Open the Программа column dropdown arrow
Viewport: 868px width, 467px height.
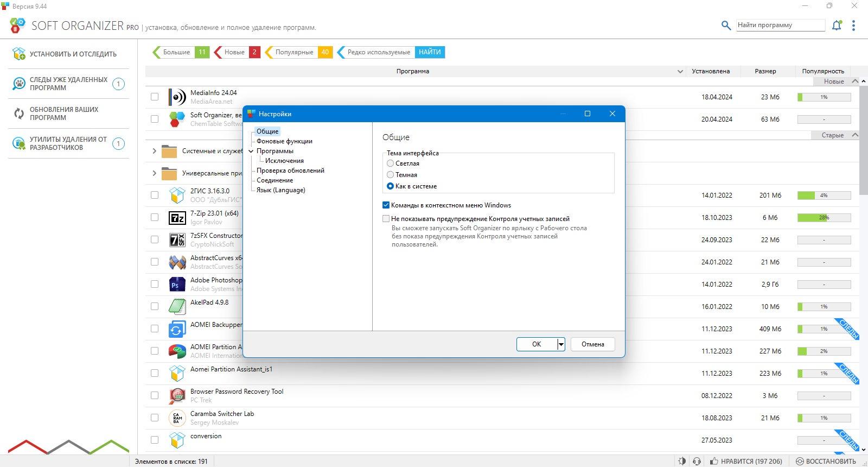tap(680, 71)
